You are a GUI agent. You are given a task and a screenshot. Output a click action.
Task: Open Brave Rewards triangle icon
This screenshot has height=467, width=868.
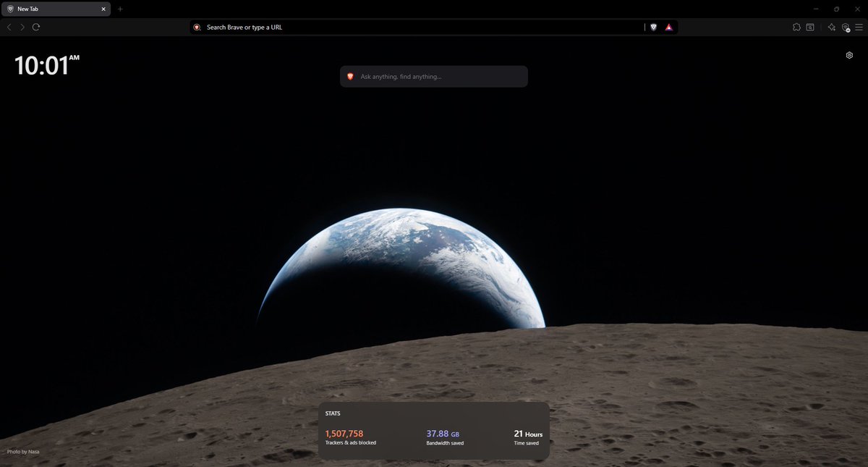point(669,27)
